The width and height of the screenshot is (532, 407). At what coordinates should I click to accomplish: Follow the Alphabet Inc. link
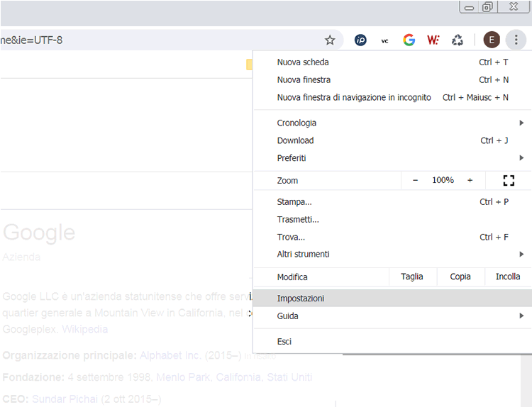[171, 355]
